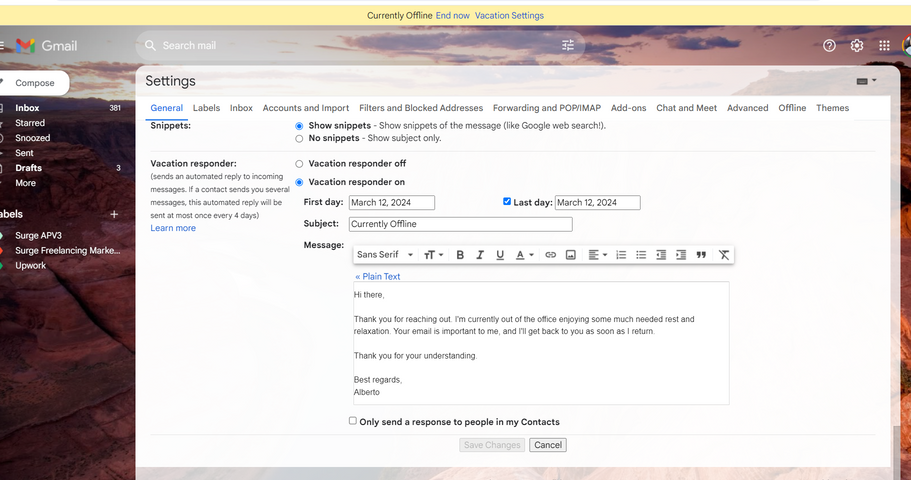Click the Gmail logo
Screen dimensions: 911x480
point(46,45)
